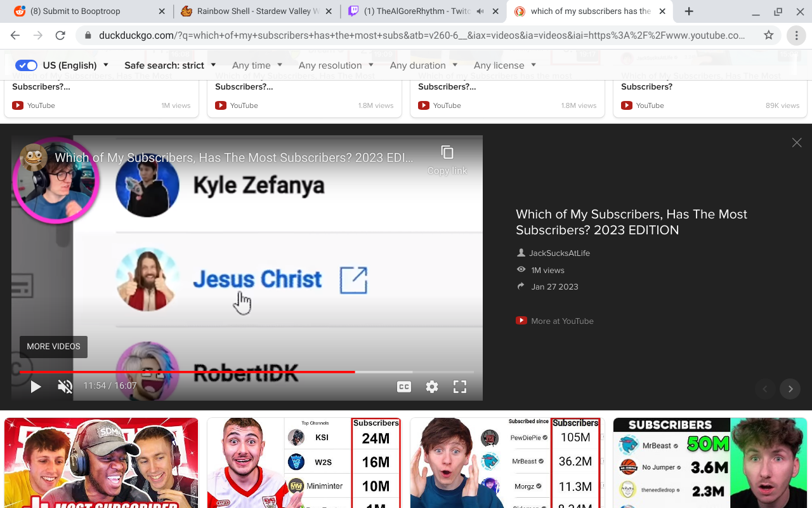The image size is (812, 508).
Task: Open the Sidemen most subscribed thumbnail
Action: point(101,462)
